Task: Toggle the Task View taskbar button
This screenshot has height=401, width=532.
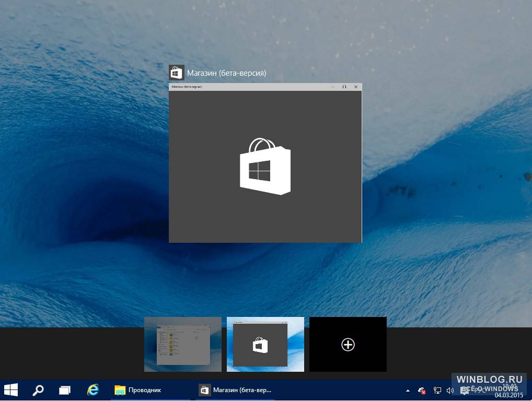Action: (64, 390)
